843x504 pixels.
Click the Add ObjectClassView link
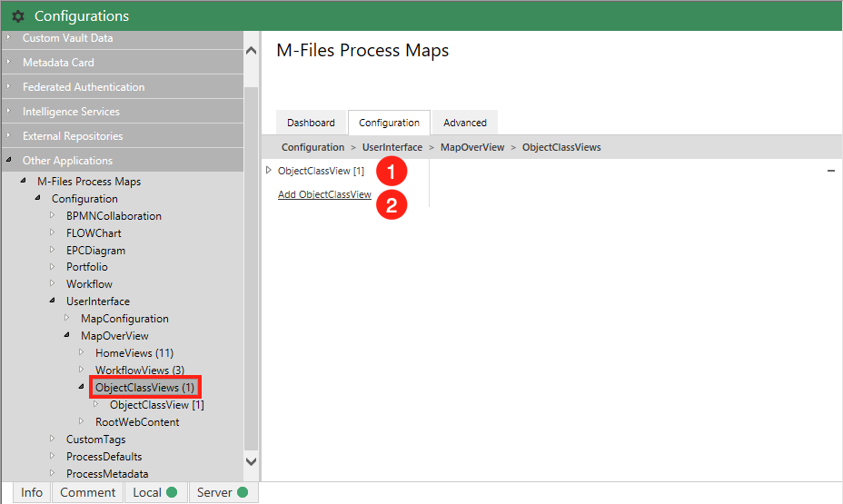[324, 194]
